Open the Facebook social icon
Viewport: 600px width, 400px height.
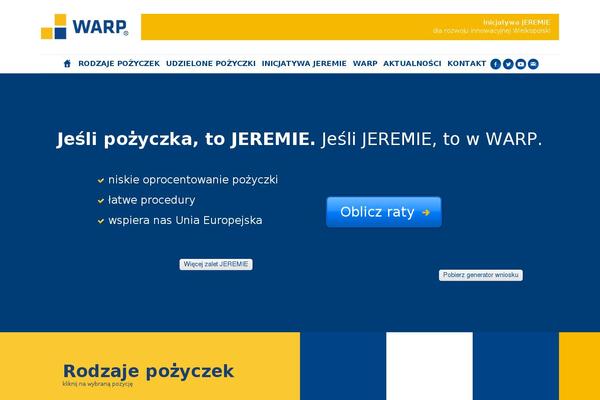click(496, 64)
